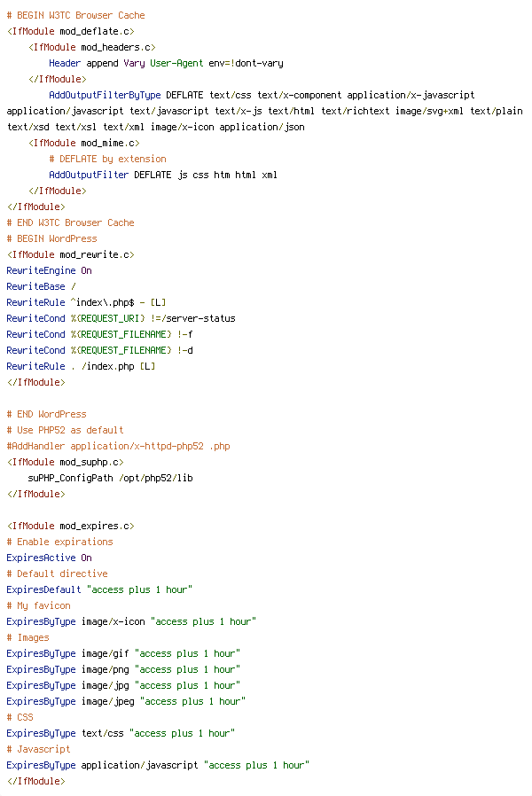Click 'AddOutputFilterByType' directive text
The width and height of the screenshot is (532, 796).
pyautogui.click(x=105, y=95)
